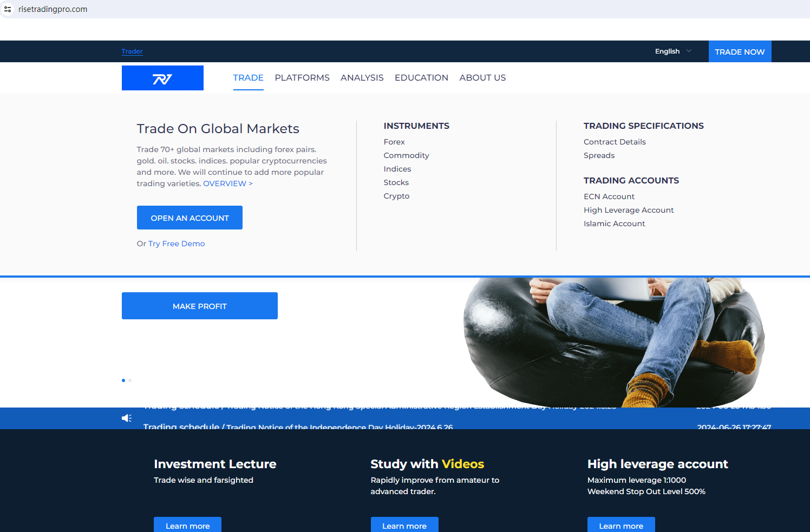Open the TRADE menu tab
810x532 pixels.
[248, 78]
